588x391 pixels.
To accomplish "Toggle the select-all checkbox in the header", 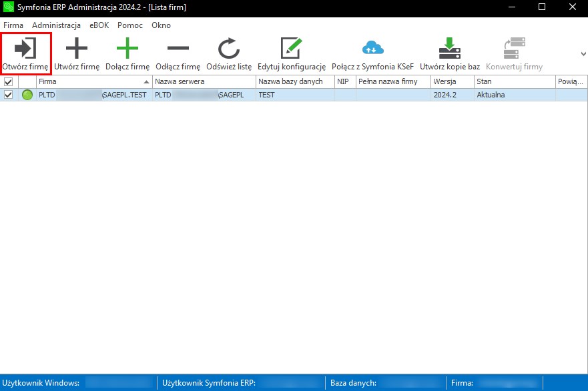I will pyautogui.click(x=8, y=81).
